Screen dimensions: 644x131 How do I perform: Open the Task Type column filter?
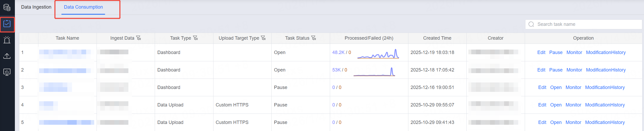tap(195, 38)
